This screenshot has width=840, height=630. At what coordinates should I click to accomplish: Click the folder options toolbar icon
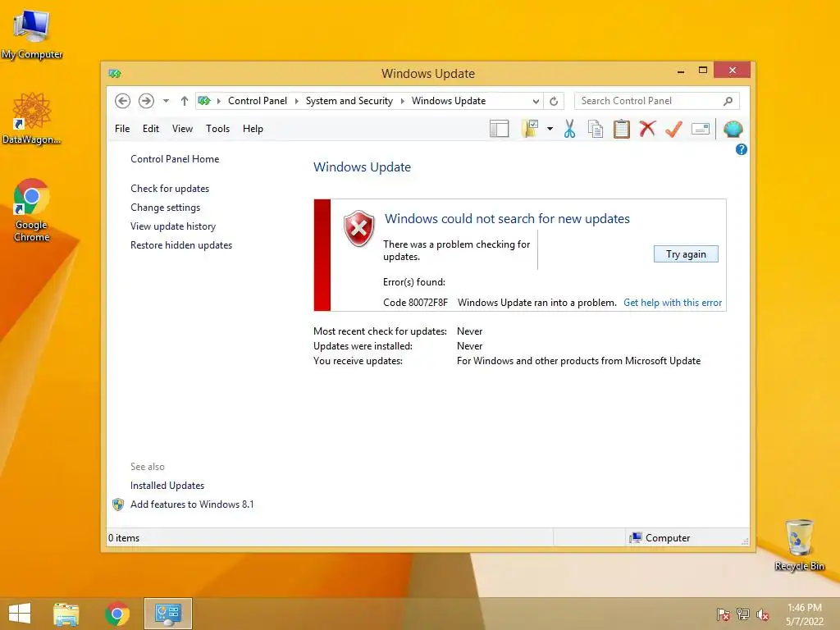coord(531,129)
